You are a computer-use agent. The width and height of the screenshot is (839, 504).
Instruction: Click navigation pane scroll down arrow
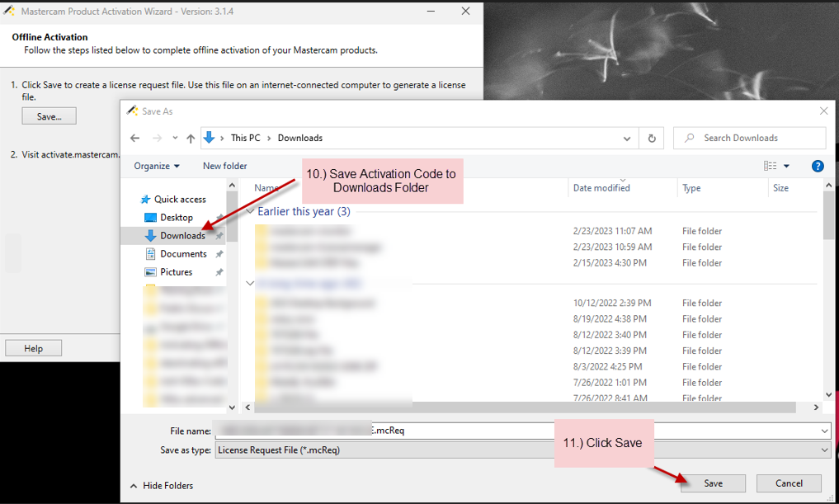tap(232, 407)
